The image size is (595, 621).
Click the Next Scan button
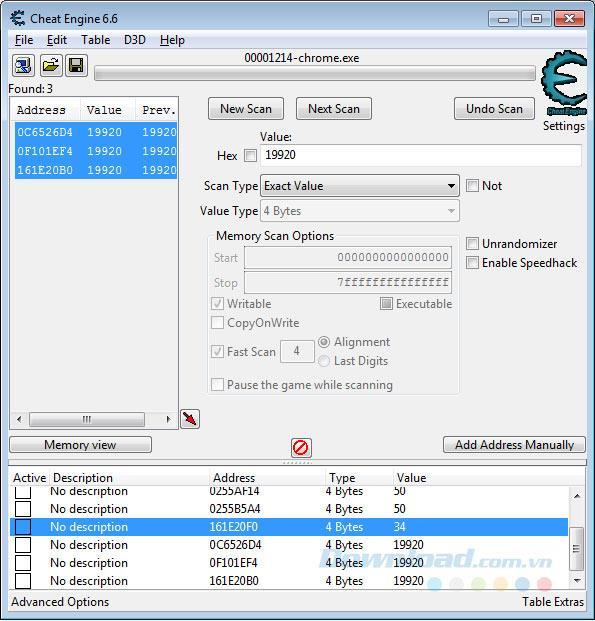click(x=334, y=109)
